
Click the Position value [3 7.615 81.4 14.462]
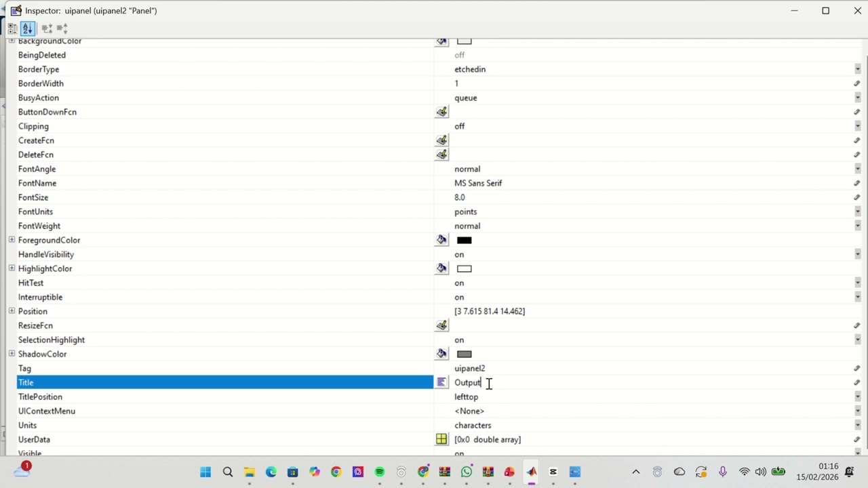[x=490, y=311]
